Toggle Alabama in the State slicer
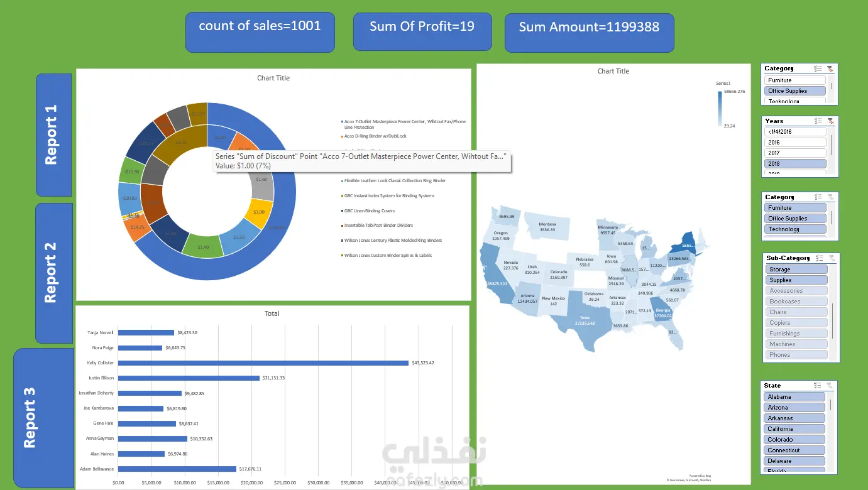Screen dimensions: 868x490 [794, 397]
